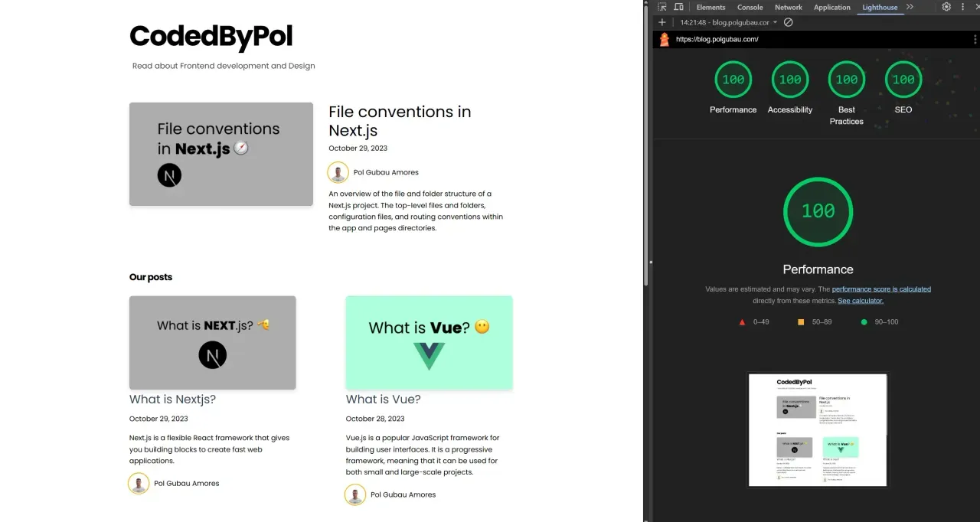Open Lighthouse report tools three-dot menu
The height and width of the screenshot is (522, 980).
(974, 39)
